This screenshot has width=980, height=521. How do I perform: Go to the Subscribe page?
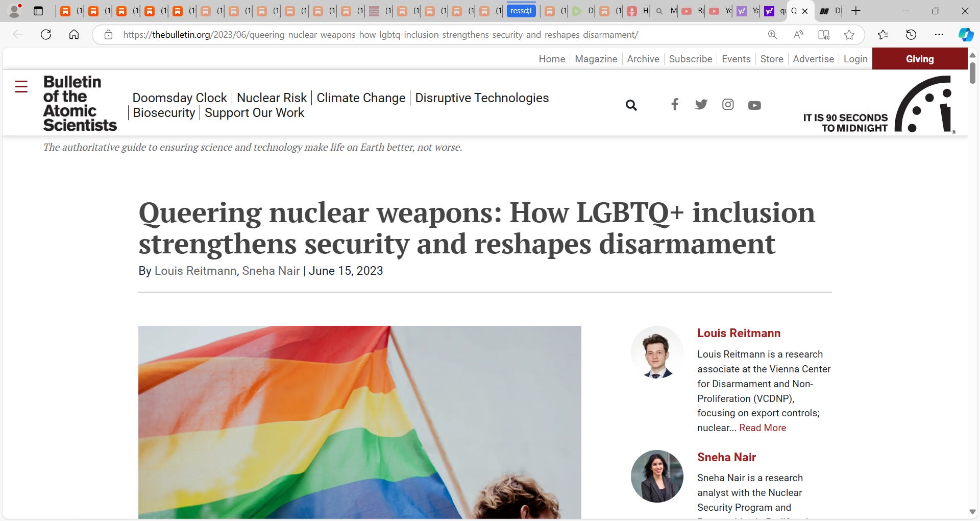pos(690,59)
